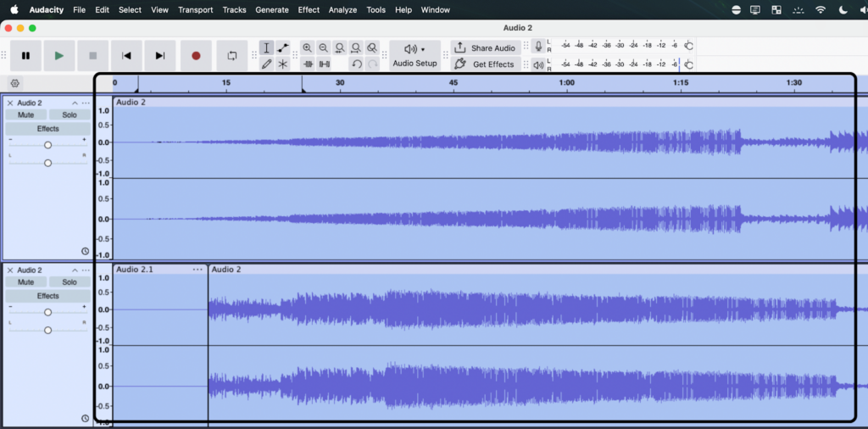Select the Envelope tool

tap(283, 48)
